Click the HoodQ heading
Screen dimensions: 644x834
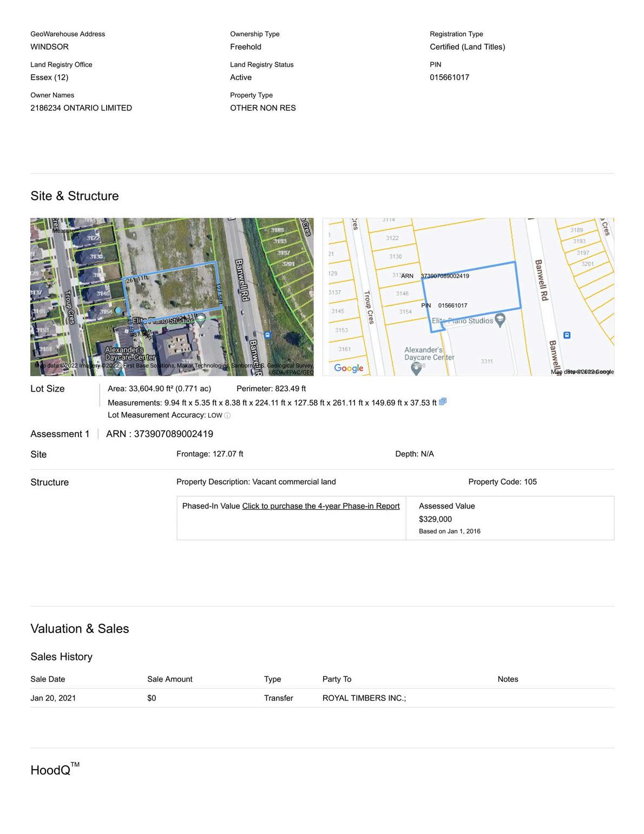[55, 769]
